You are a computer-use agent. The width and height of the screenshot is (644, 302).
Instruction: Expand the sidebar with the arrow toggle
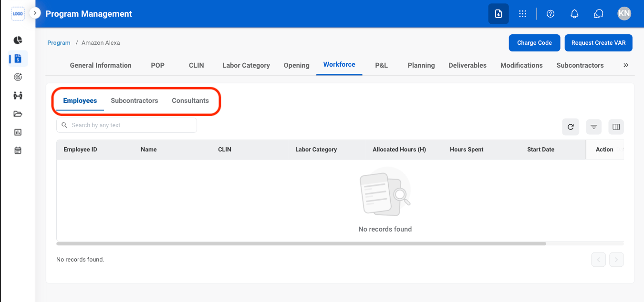click(x=35, y=13)
